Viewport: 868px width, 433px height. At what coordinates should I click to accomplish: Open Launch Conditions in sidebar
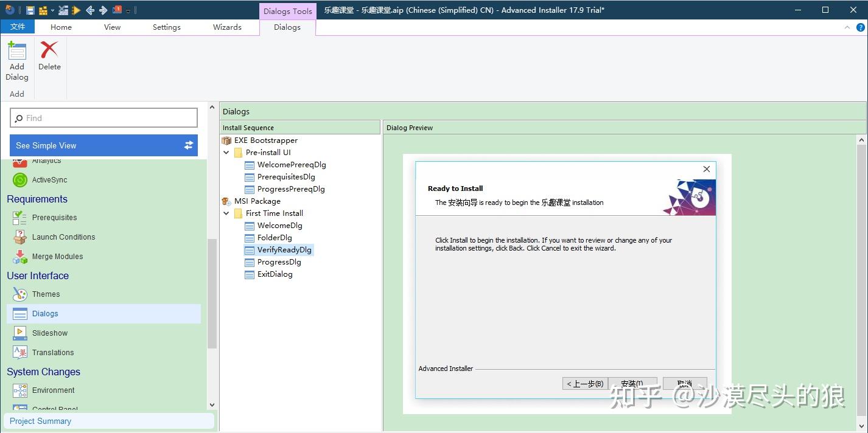63,237
